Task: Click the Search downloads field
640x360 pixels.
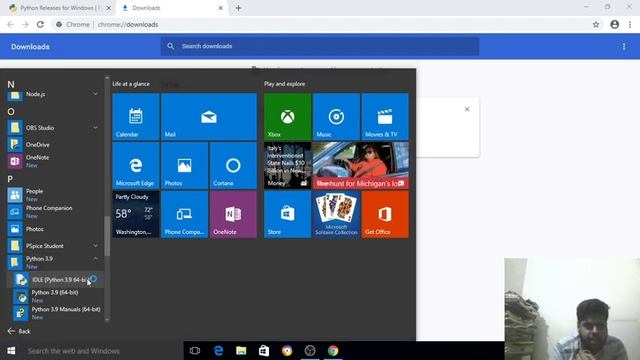Action: click(x=320, y=46)
